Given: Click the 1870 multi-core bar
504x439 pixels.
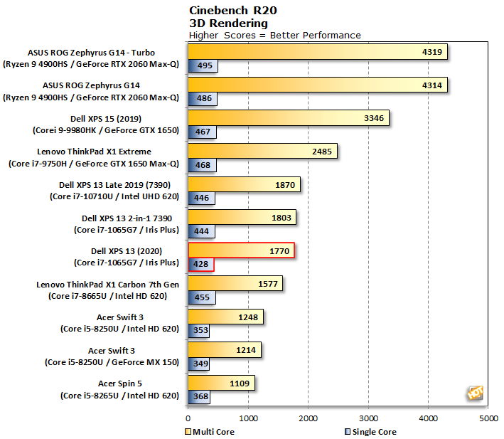Looking at the screenshot, I should coord(244,184).
